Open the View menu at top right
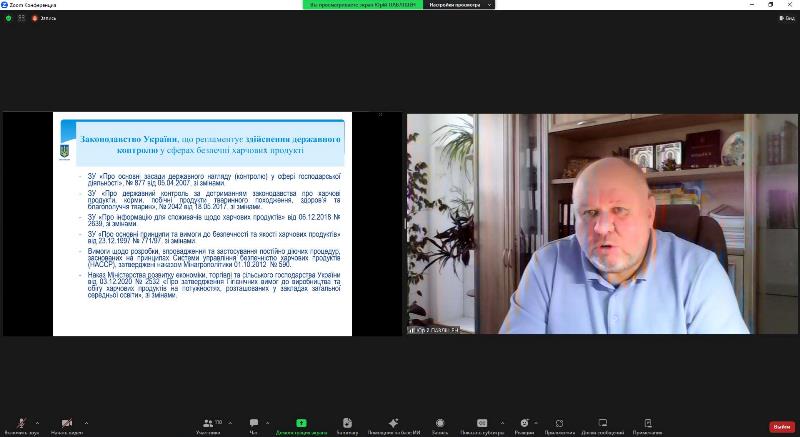The image size is (800, 437). pyautogui.click(x=787, y=18)
